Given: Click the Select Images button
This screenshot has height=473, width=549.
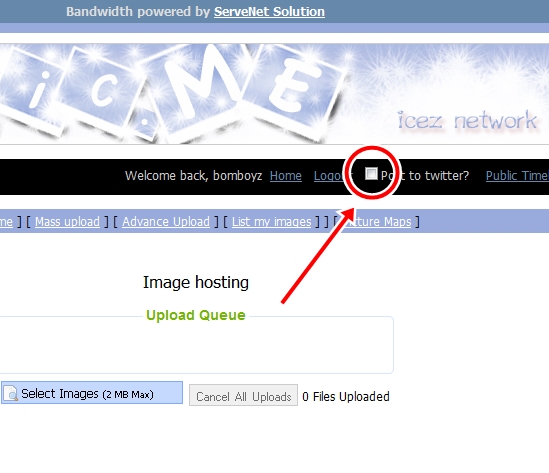Looking at the screenshot, I should (x=92, y=392).
